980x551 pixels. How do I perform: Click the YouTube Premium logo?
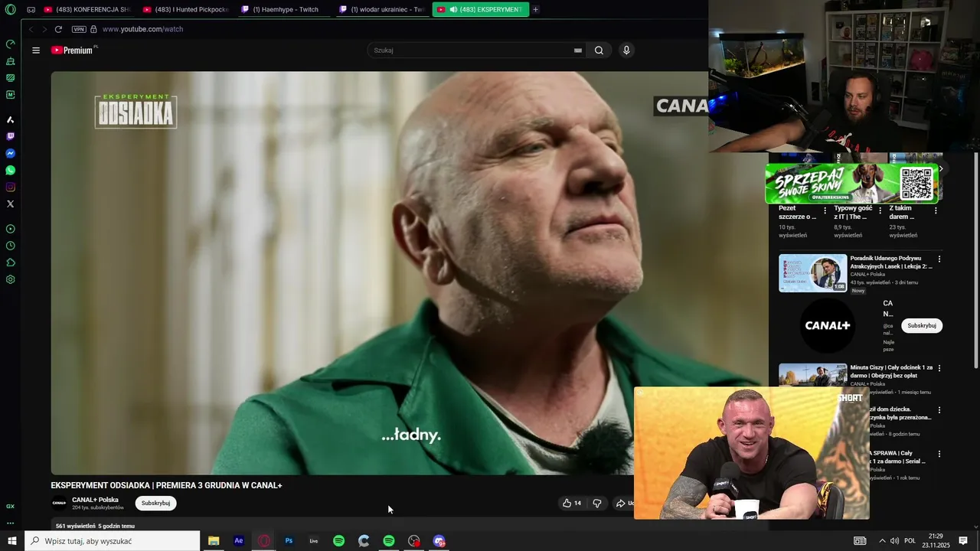click(x=73, y=50)
